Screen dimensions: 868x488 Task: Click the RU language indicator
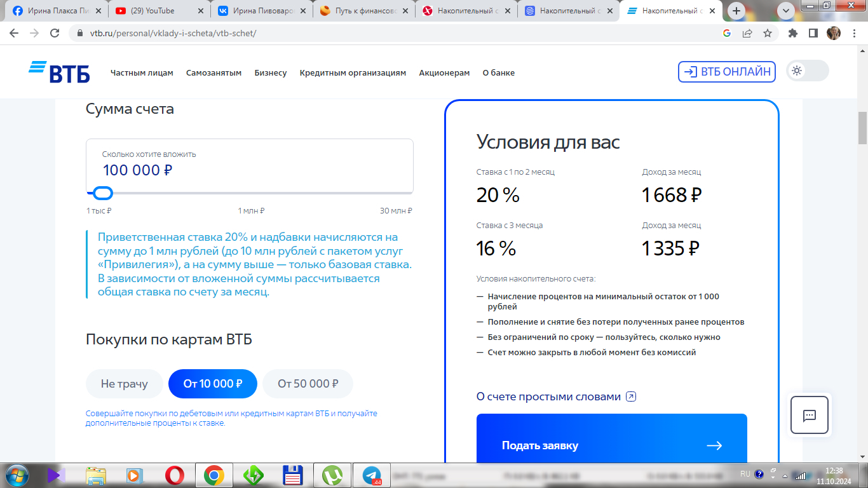click(x=745, y=474)
